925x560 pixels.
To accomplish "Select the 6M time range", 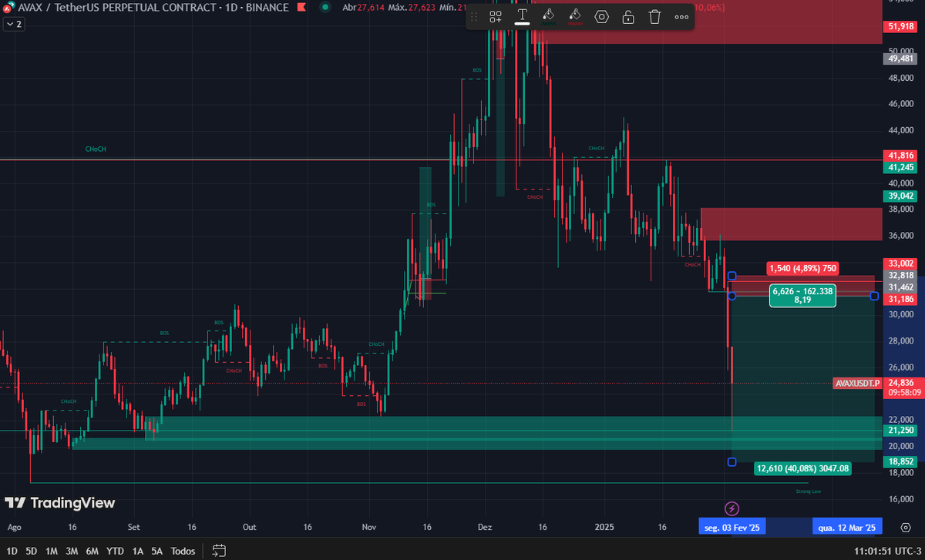I will (x=92, y=551).
